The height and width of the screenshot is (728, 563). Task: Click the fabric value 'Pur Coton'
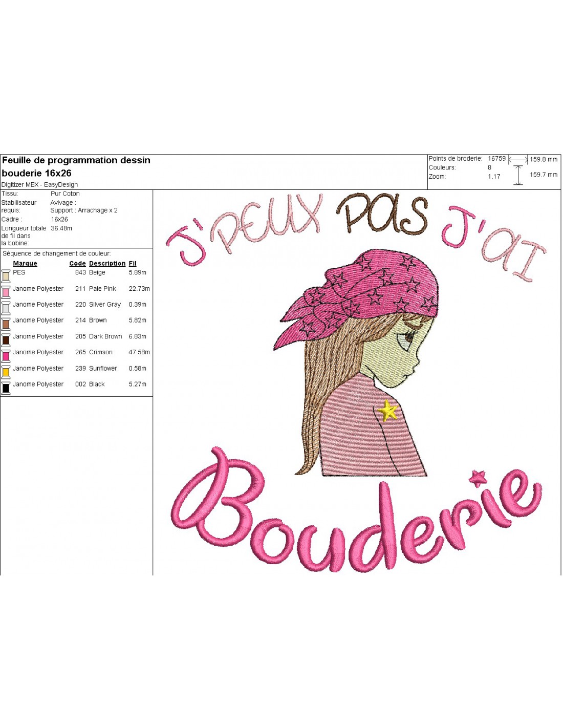click(65, 194)
